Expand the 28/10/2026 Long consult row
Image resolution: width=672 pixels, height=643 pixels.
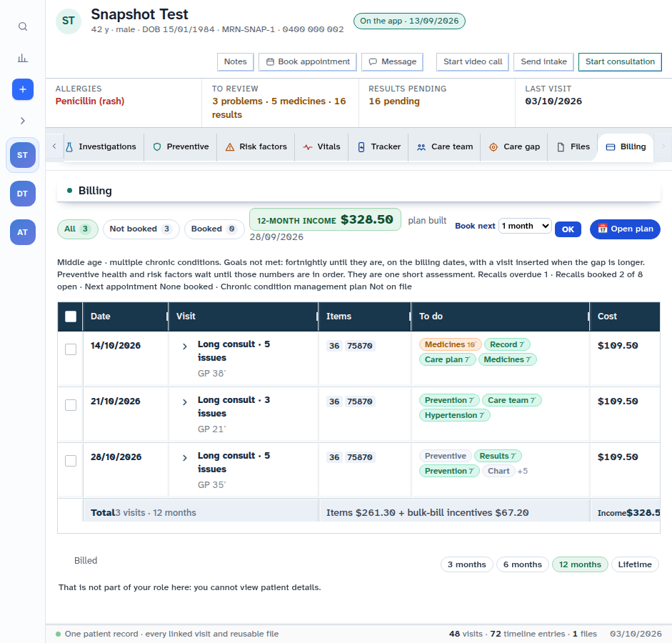point(185,458)
